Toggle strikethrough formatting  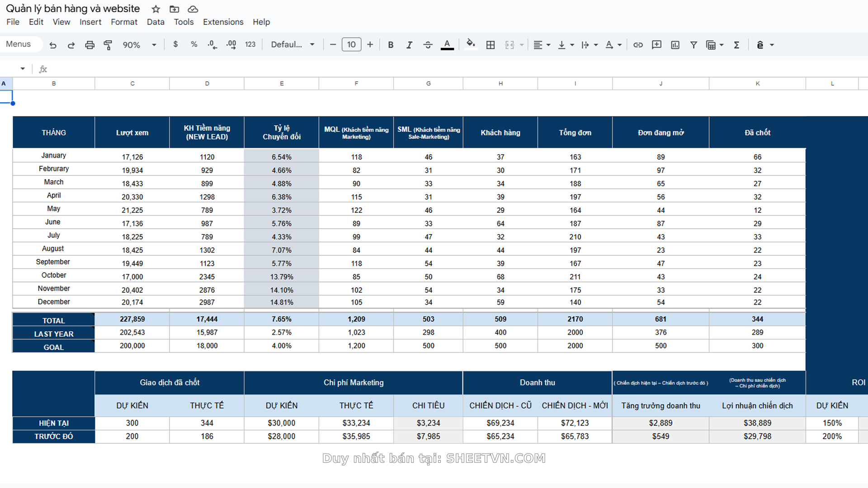point(428,45)
